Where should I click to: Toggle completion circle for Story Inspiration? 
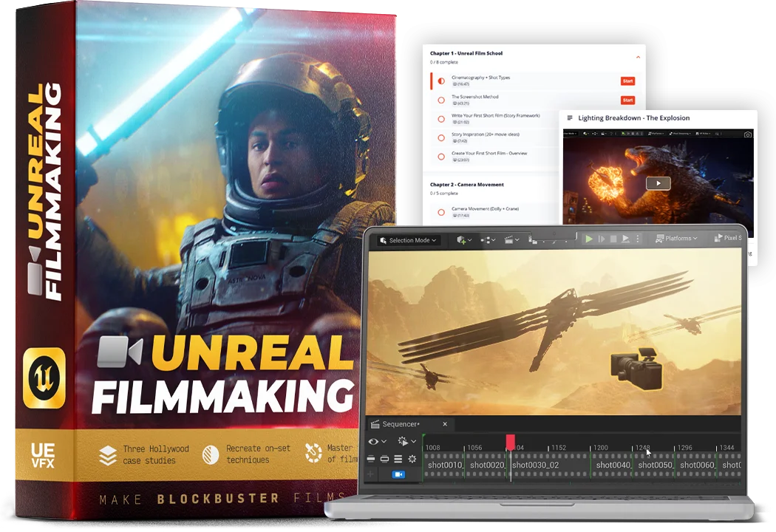(x=441, y=137)
